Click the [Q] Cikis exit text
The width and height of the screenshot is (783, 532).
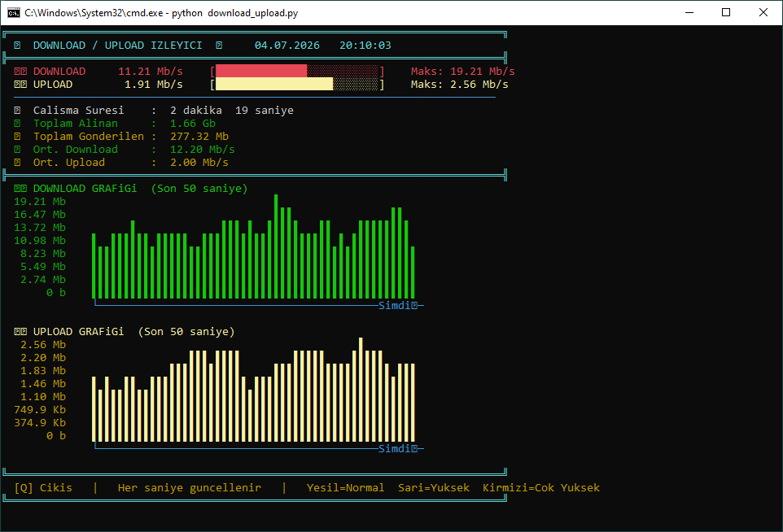click(x=43, y=487)
